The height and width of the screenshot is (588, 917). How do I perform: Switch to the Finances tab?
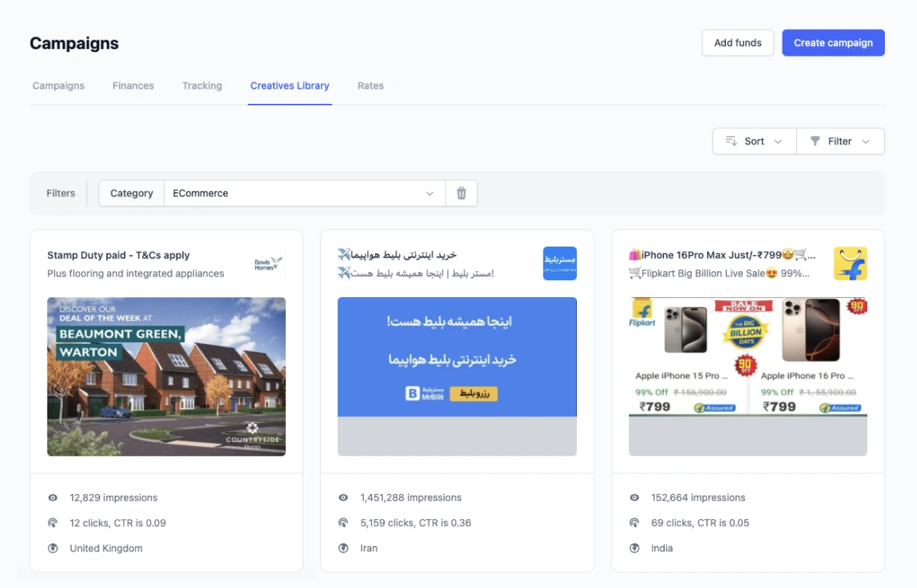133,86
